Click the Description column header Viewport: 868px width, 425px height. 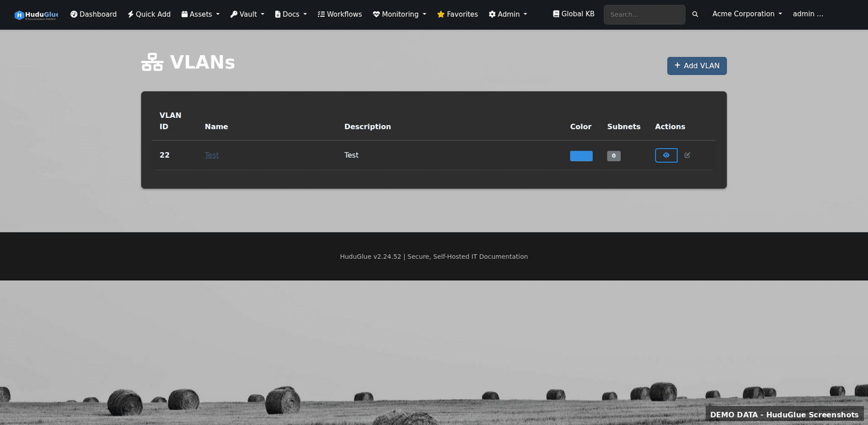coord(368,127)
